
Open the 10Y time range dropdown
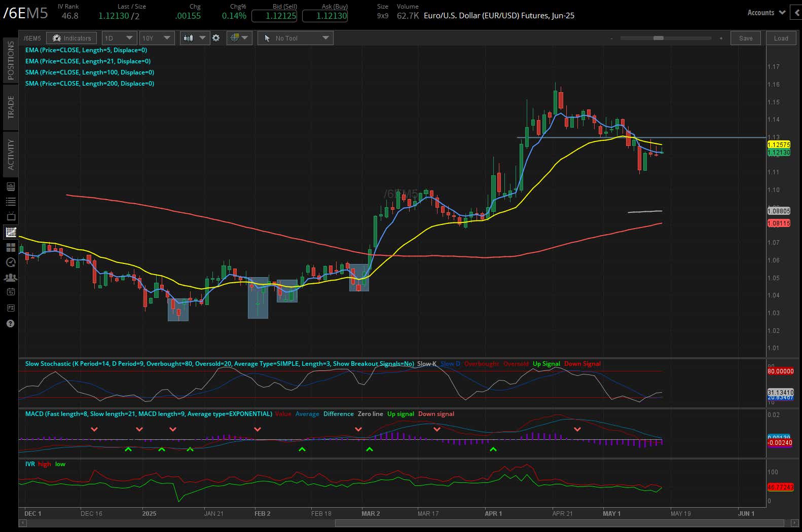point(157,38)
